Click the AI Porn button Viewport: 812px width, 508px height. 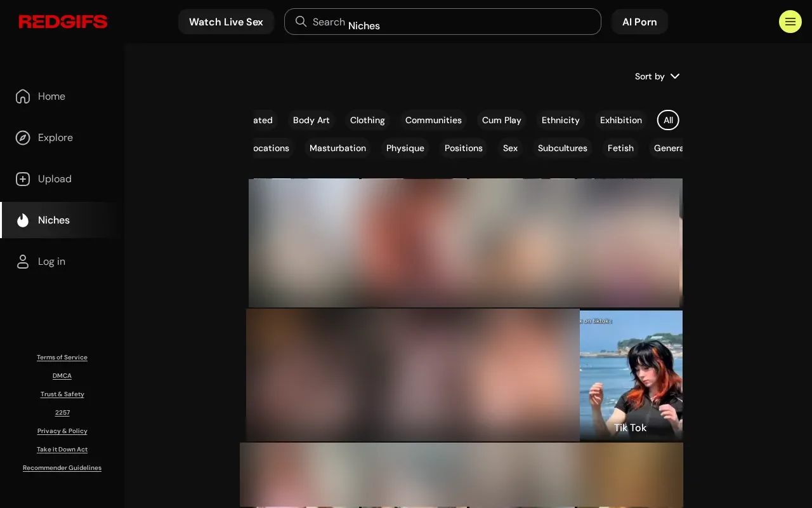click(639, 22)
